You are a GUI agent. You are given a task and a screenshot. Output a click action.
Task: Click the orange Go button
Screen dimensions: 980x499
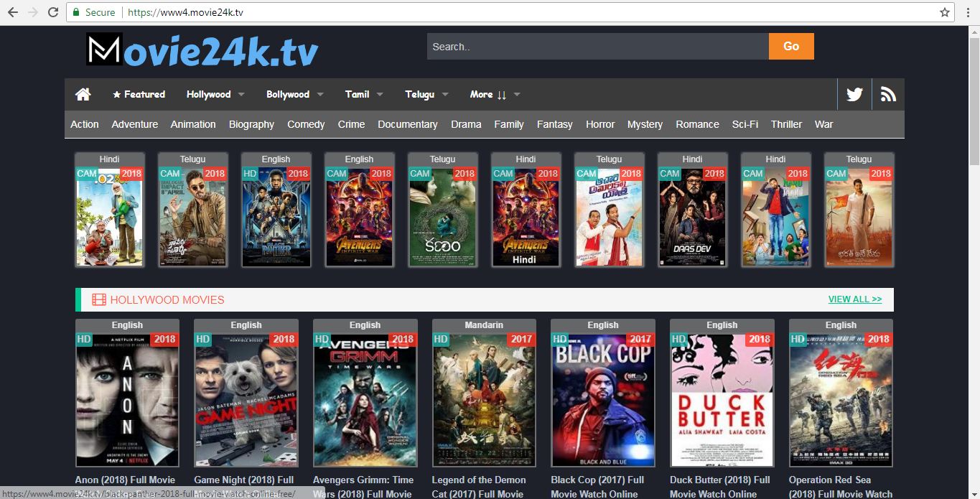(791, 47)
